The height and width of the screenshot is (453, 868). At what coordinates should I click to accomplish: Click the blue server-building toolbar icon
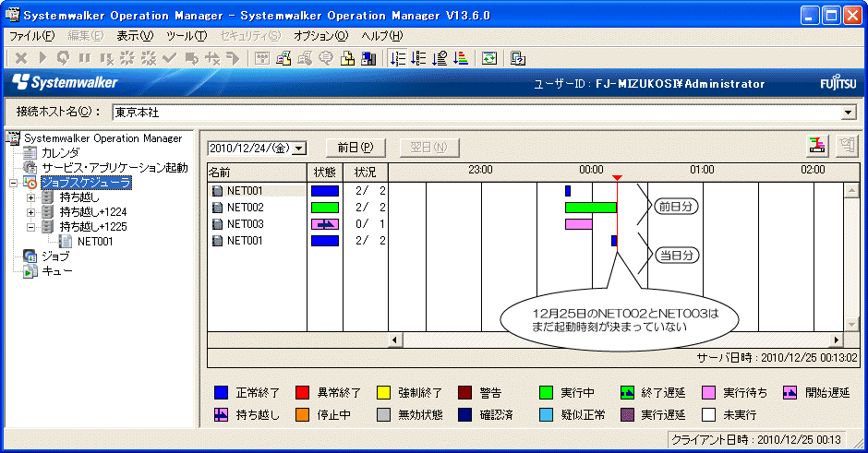click(x=368, y=58)
